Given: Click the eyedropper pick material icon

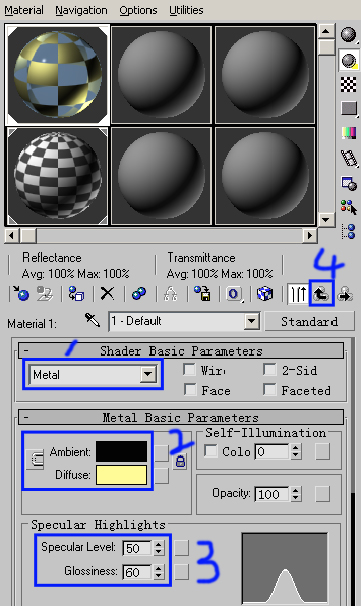Looking at the screenshot, I should 92,321.
